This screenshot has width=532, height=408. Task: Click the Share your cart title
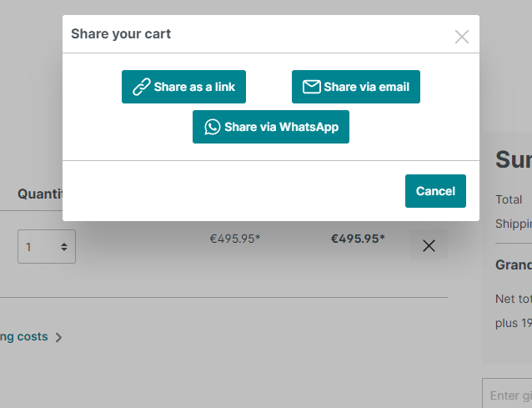[121, 34]
